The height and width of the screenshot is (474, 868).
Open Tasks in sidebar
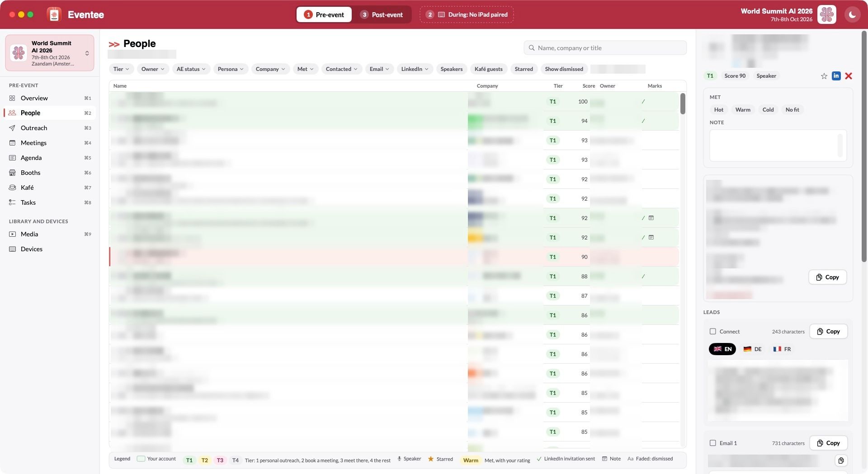tap(50, 202)
